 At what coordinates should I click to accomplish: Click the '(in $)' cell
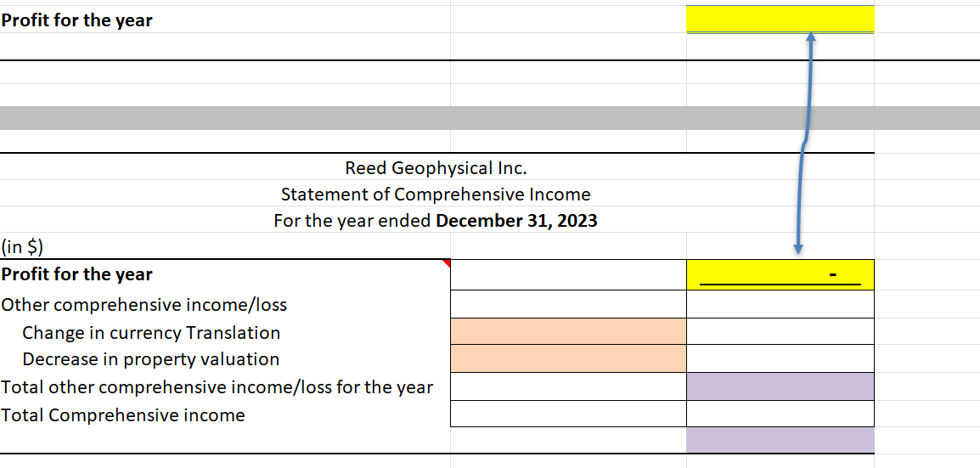coord(22,247)
